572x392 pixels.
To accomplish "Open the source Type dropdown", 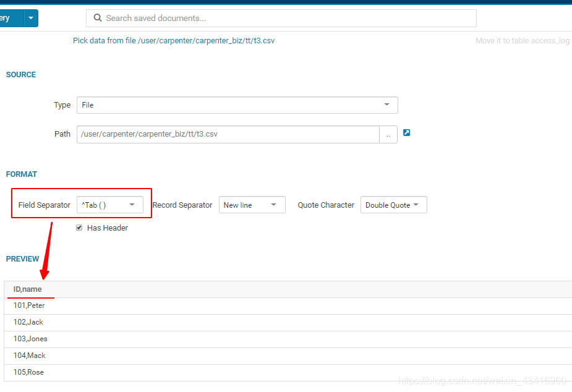I will coord(237,105).
